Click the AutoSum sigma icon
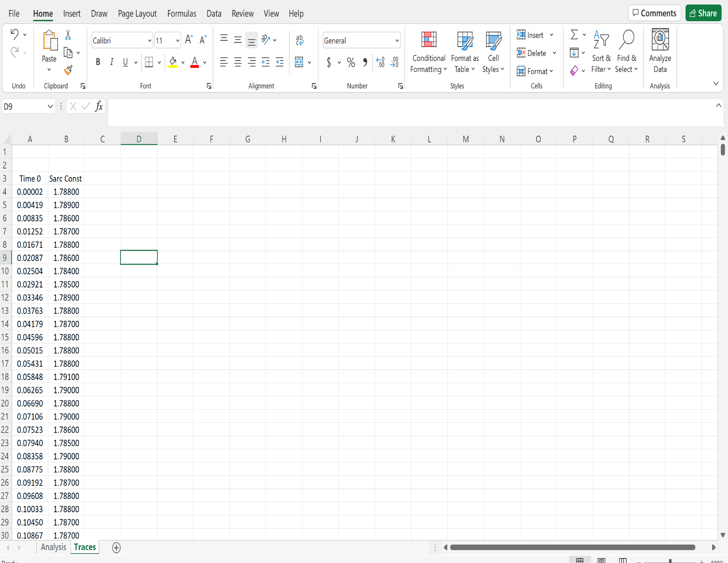Image resolution: width=728 pixels, height=563 pixels. click(574, 35)
